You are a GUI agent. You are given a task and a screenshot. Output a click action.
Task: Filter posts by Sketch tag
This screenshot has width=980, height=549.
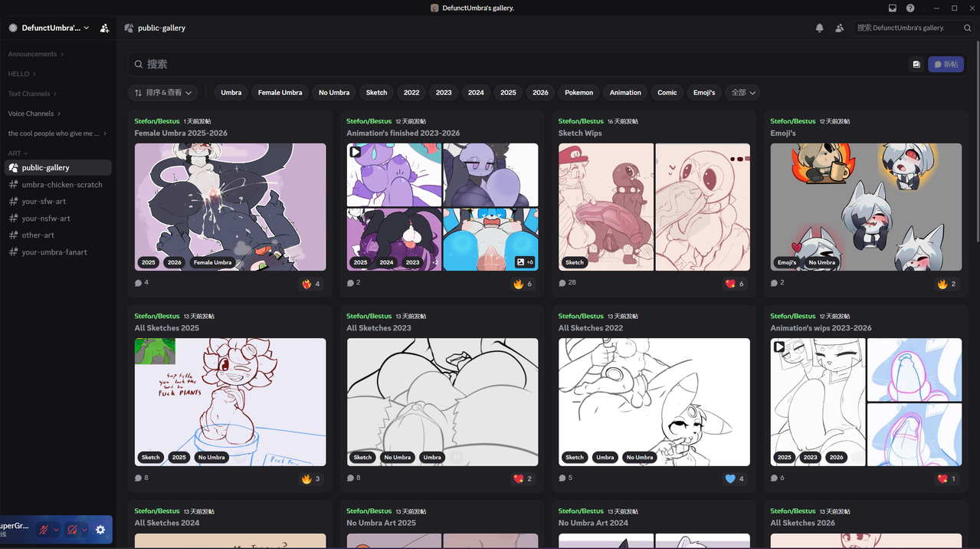[376, 93]
